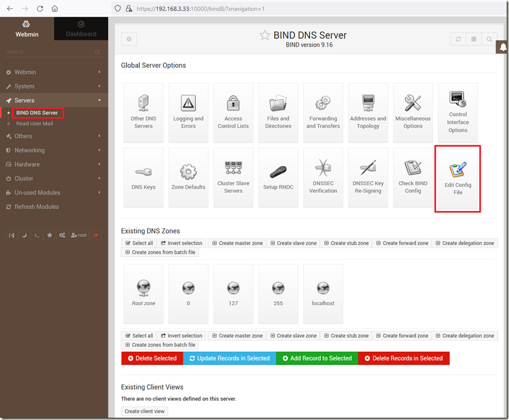This screenshot has width=509, height=420.
Task: Open Setup RNDC icon
Action: (x=278, y=178)
